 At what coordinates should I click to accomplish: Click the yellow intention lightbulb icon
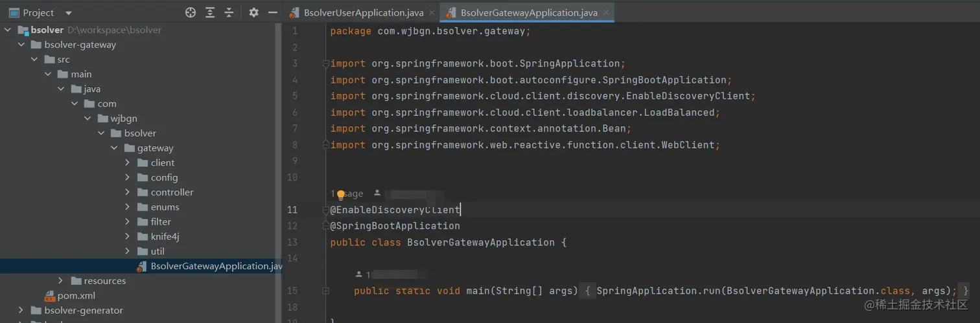pos(340,194)
